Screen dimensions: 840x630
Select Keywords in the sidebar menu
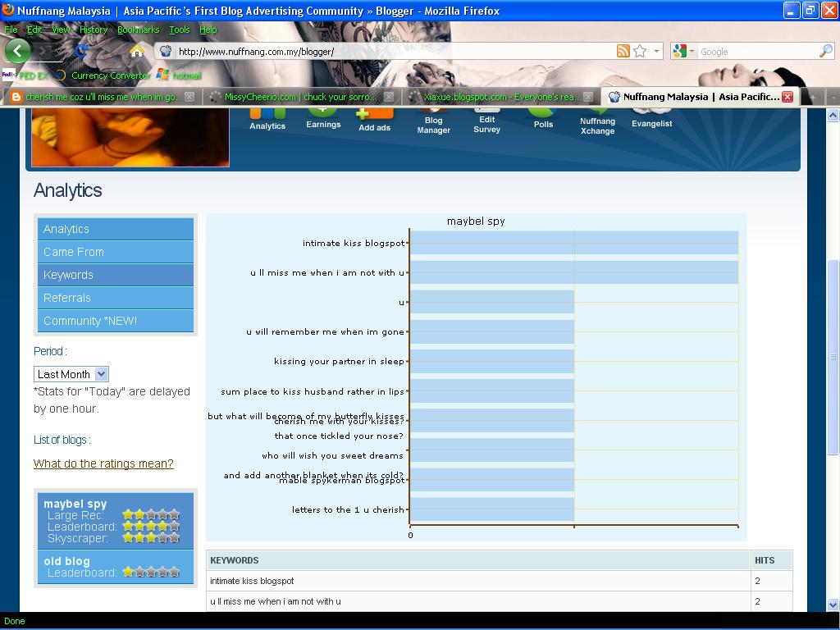[116, 275]
